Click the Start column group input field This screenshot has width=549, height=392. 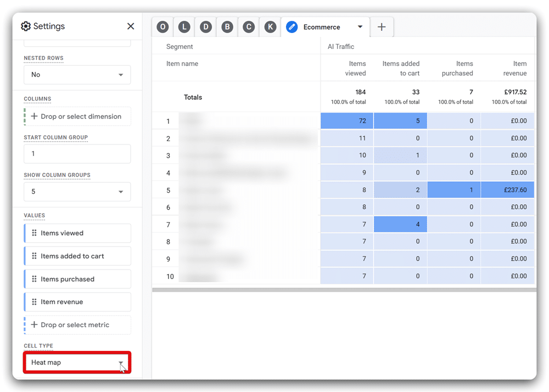click(76, 154)
